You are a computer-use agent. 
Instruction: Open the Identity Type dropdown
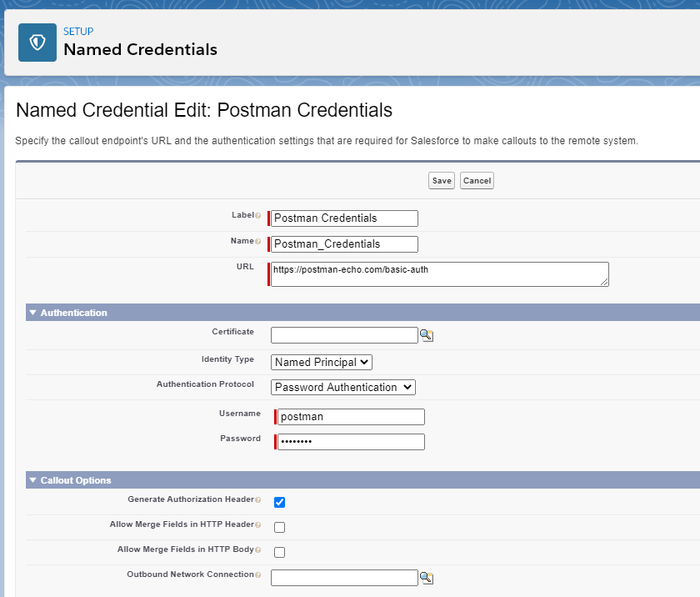(321, 362)
